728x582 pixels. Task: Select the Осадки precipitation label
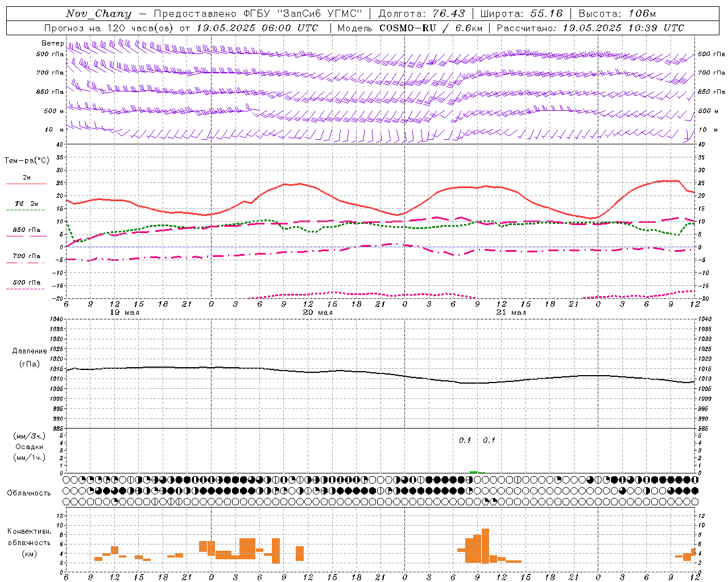click(30, 447)
